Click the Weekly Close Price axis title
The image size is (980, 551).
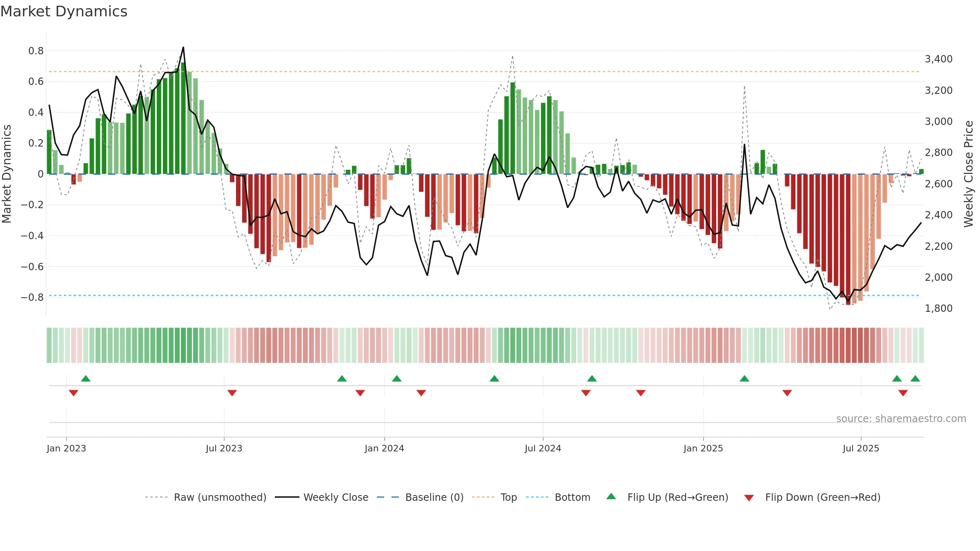(969, 174)
